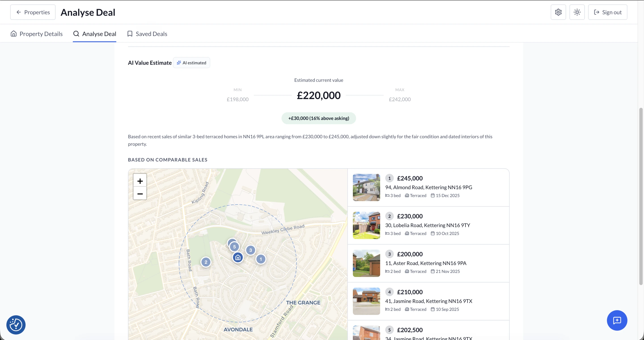The height and width of the screenshot is (340, 644).
Task: Click the AI Value Estimate heading
Action: click(150, 63)
